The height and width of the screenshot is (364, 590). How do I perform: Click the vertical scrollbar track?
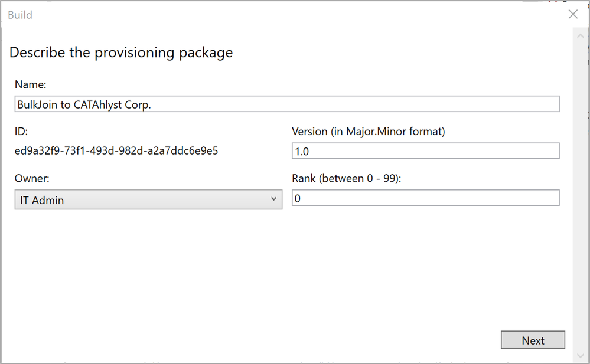pyautogui.click(x=581, y=195)
